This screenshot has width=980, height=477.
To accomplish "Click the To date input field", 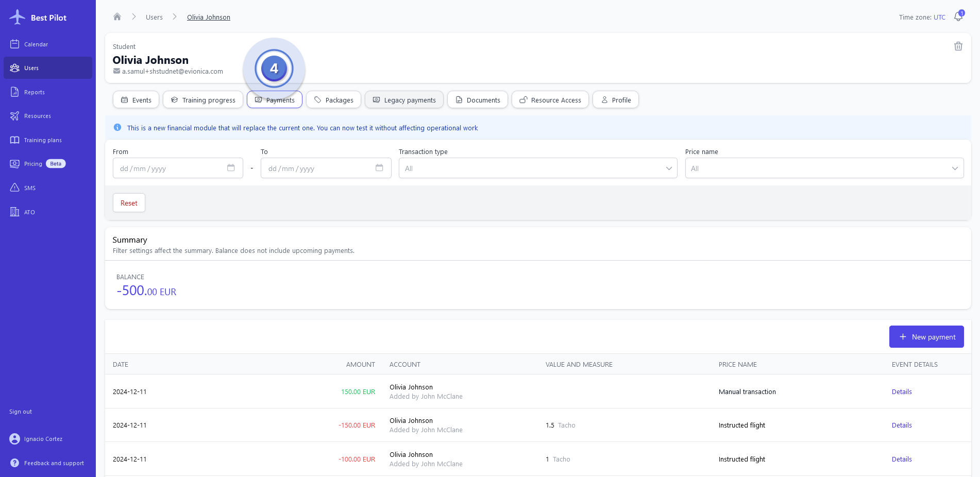I will click(x=326, y=168).
